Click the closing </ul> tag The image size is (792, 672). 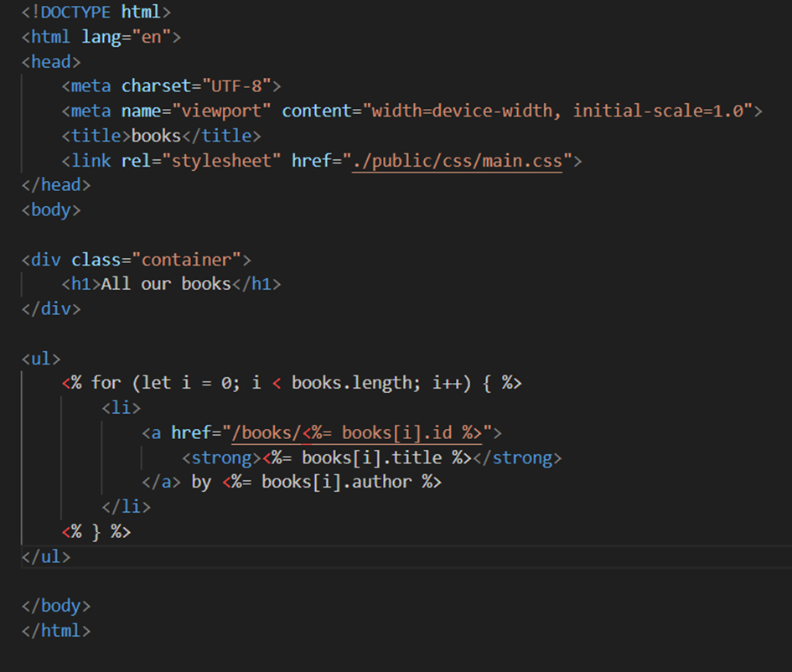pos(46,556)
